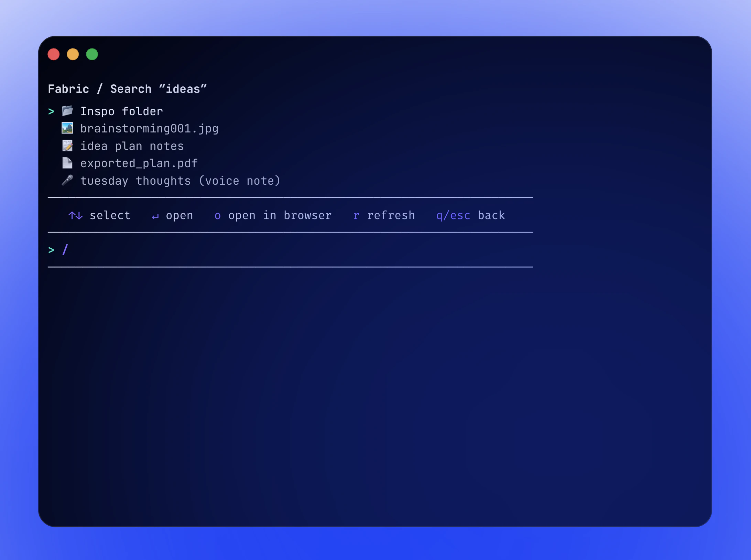Click the green traffic light button
This screenshot has width=751, height=560.
(92, 54)
